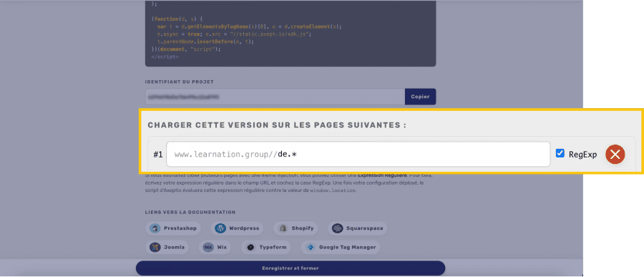Click the Joomla logo icon
Viewport: 644px width, 277px height.
coord(155,248)
